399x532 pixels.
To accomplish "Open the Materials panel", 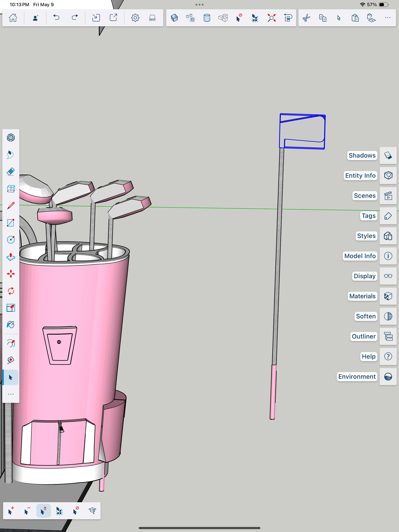I will (388, 296).
